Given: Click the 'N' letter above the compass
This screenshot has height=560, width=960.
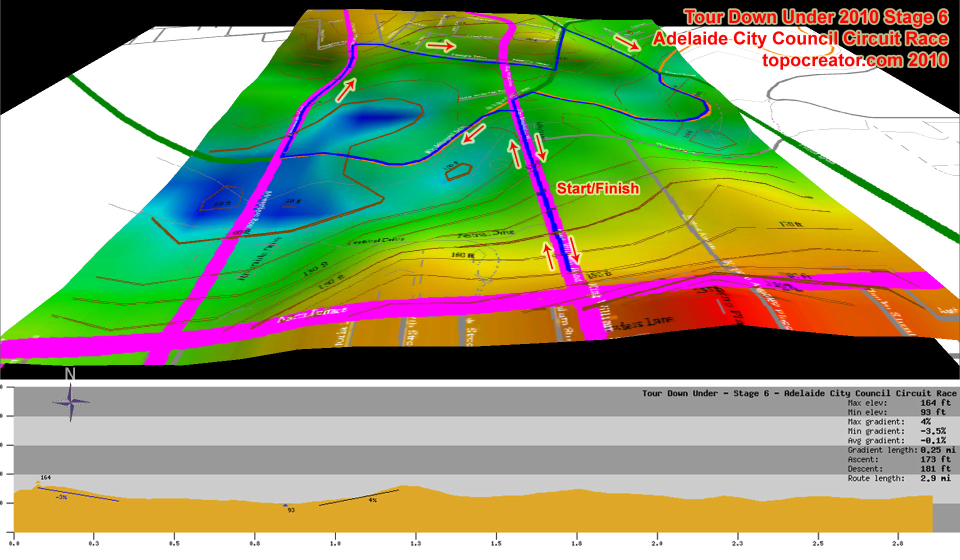Looking at the screenshot, I should [70, 374].
